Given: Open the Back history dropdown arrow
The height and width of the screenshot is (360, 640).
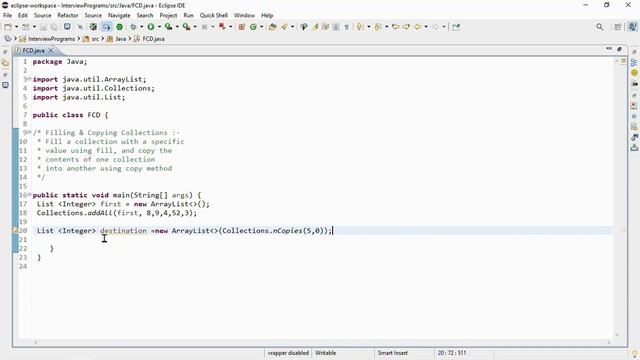Looking at the screenshot, I should (x=426, y=27).
